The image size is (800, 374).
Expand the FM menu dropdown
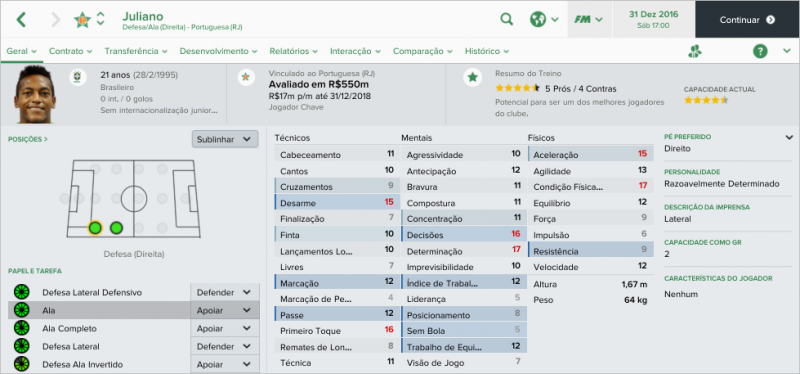click(x=589, y=19)
